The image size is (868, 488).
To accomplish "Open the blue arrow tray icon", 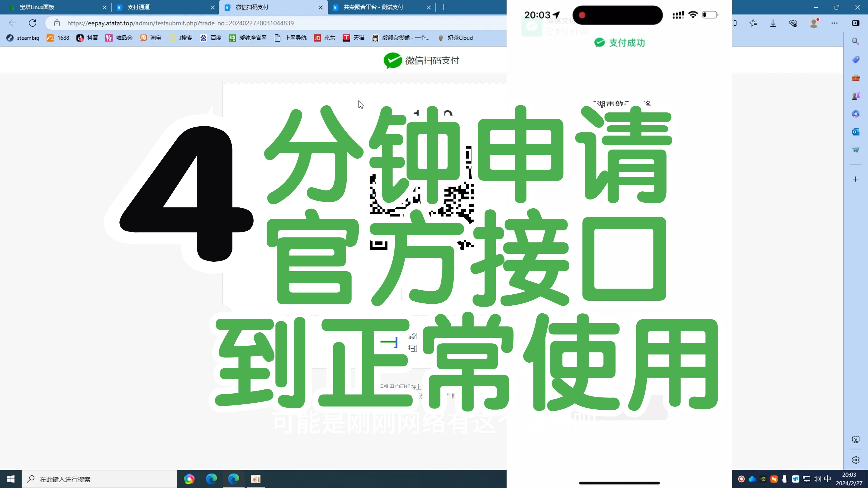I will (x=796, y=479).
